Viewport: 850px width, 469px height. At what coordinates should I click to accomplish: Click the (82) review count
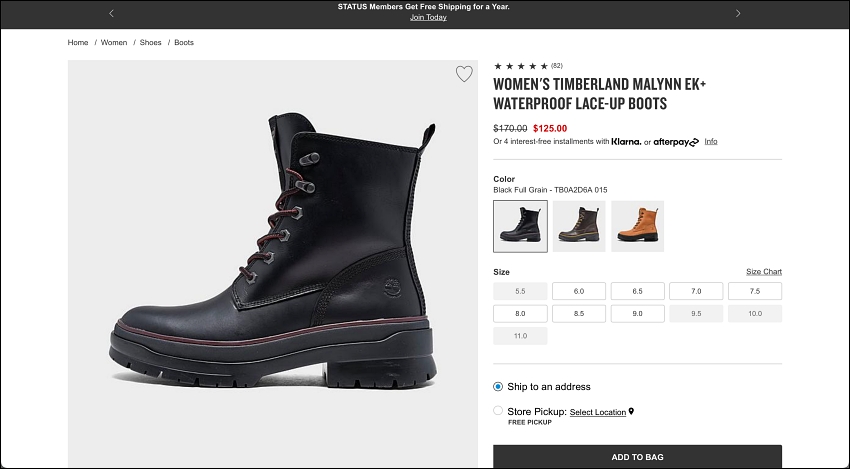pyautogui.click(x=557, y=66)
